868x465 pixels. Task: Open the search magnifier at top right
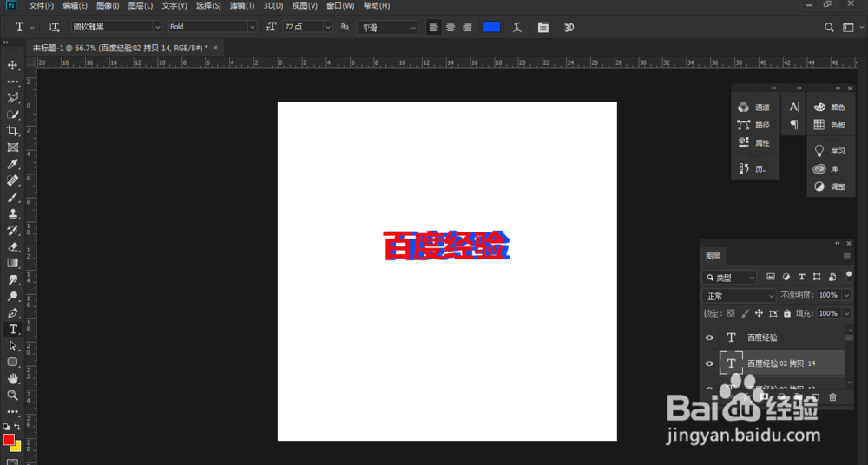point(829,27)
